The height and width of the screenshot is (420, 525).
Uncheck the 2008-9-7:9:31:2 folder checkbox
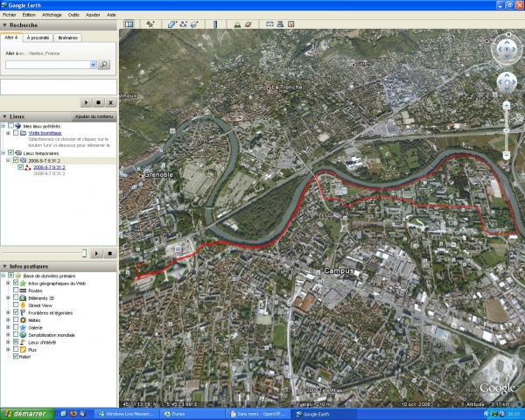16,160
